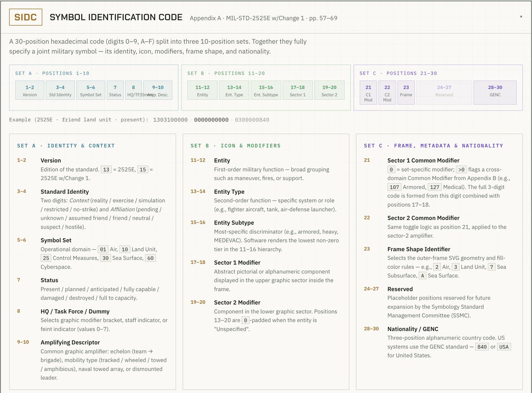This screenshot has width=532, height=393.
Task: Click the Frame Shape Identifier title
Action: click(419, 249)
